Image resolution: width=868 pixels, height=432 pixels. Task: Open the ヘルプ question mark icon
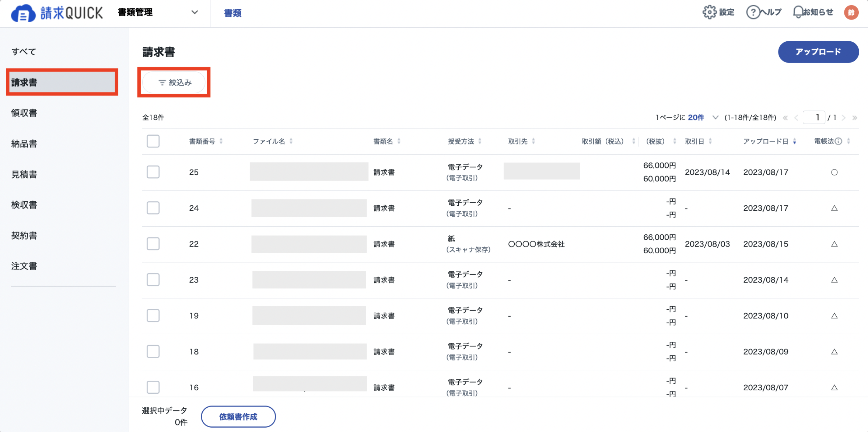[753, 12]
